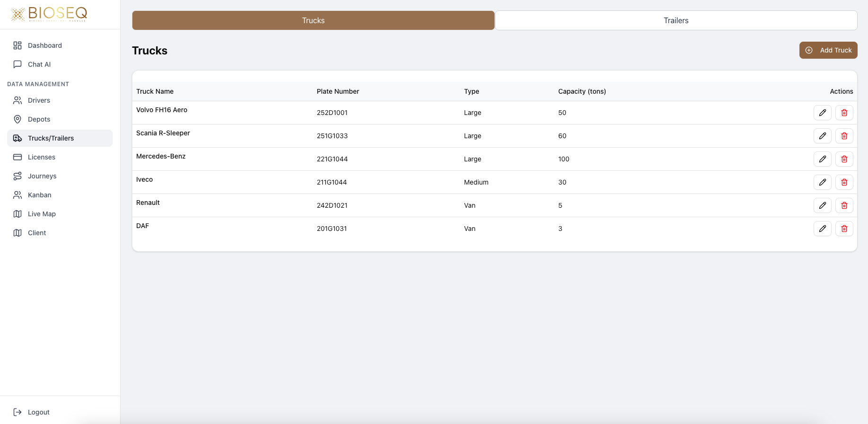This screenshot has width=868, height=424.
Task: Remove the Volvo FH16 Aero truck
Action: pyautogui.click(x=844, y=113)
